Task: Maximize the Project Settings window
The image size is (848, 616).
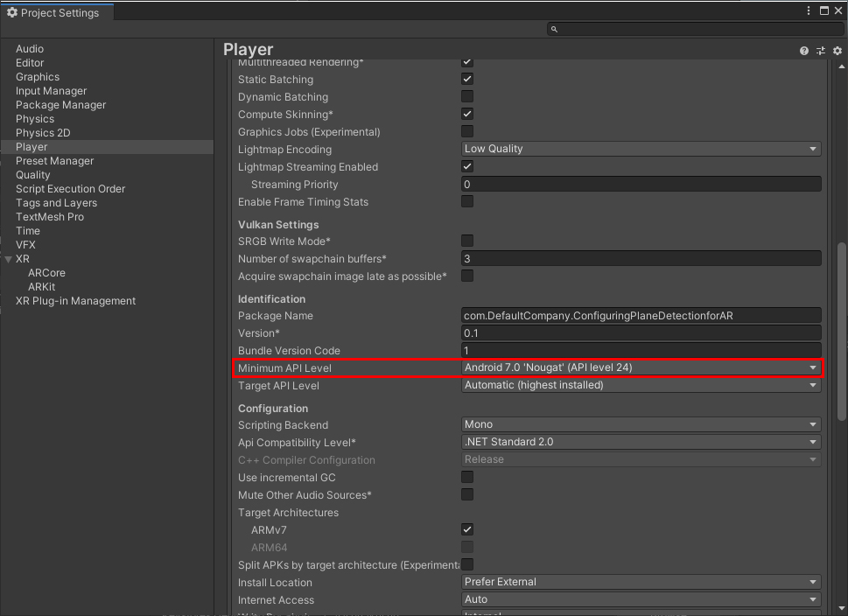Action: 823,10
